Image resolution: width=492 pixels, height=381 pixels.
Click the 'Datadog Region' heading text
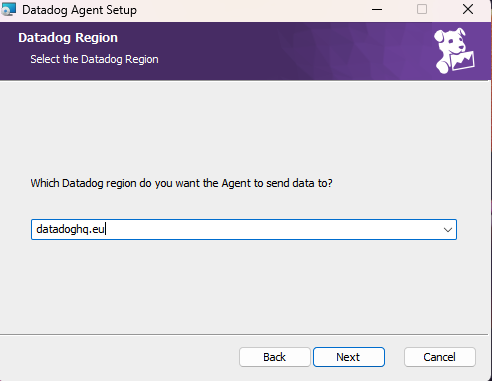[68, 38]
